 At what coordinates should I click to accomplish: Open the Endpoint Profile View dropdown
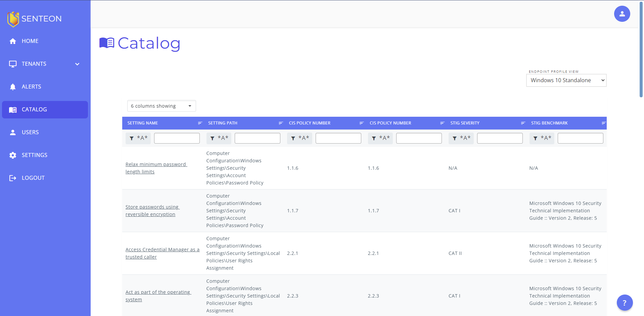pos(566,81)
